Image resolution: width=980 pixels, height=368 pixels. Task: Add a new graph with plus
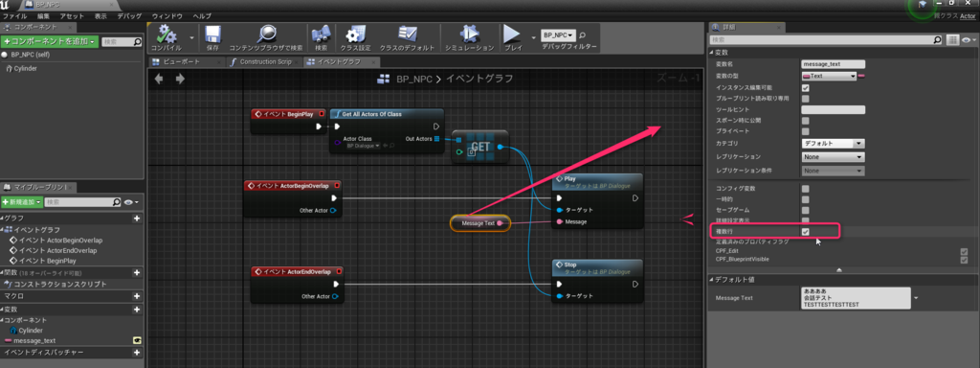pos(136,218)
